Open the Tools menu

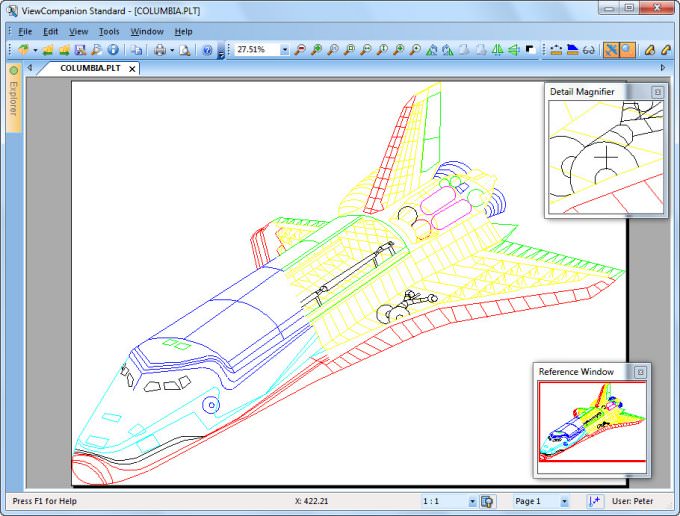[109, 31]
